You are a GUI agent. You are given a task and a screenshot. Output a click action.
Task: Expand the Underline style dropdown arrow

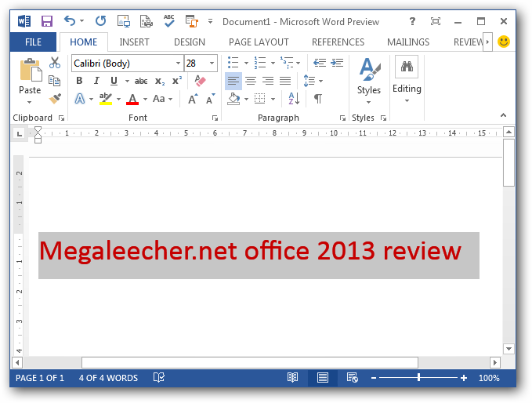(127, 81)
